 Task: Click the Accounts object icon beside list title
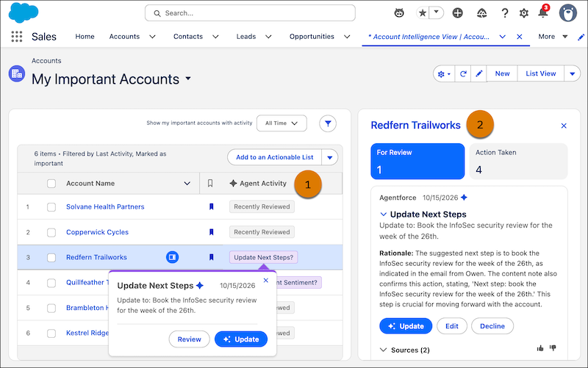(17, 73)
